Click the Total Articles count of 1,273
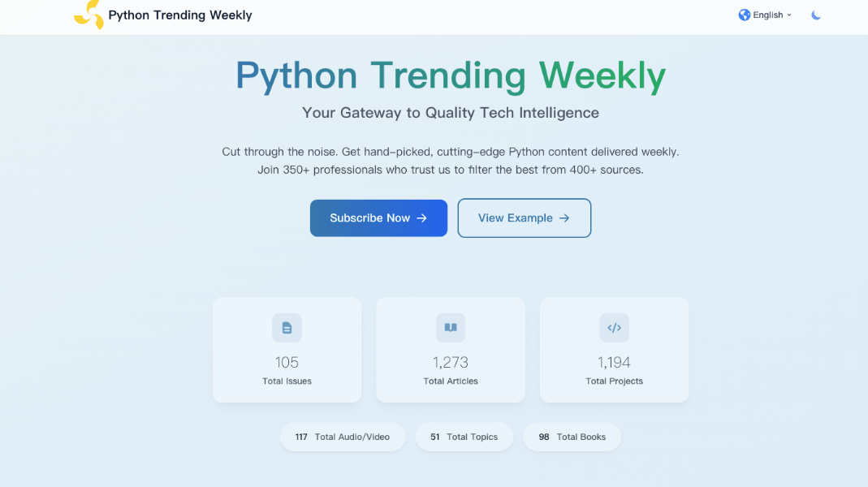This screenshot has height=487, width=868. click(450, 362)
